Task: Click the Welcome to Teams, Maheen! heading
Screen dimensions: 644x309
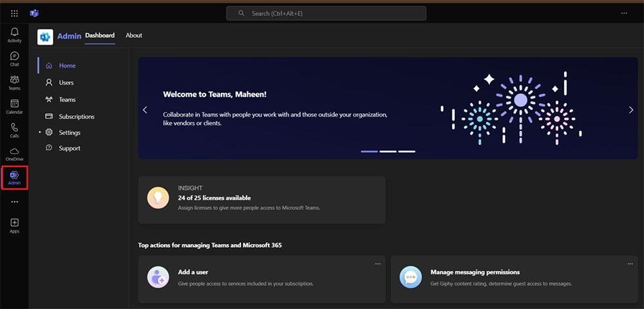Action: 215,94
